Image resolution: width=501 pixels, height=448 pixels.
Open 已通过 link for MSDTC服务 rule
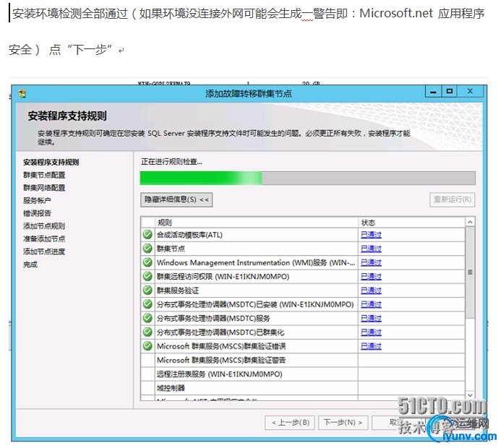click(371, 318)
